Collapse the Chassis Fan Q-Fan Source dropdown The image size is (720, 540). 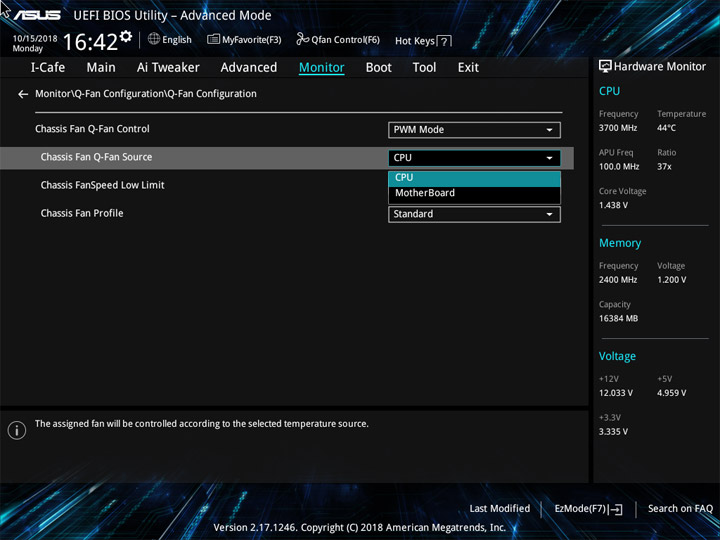tap(474, 158)
